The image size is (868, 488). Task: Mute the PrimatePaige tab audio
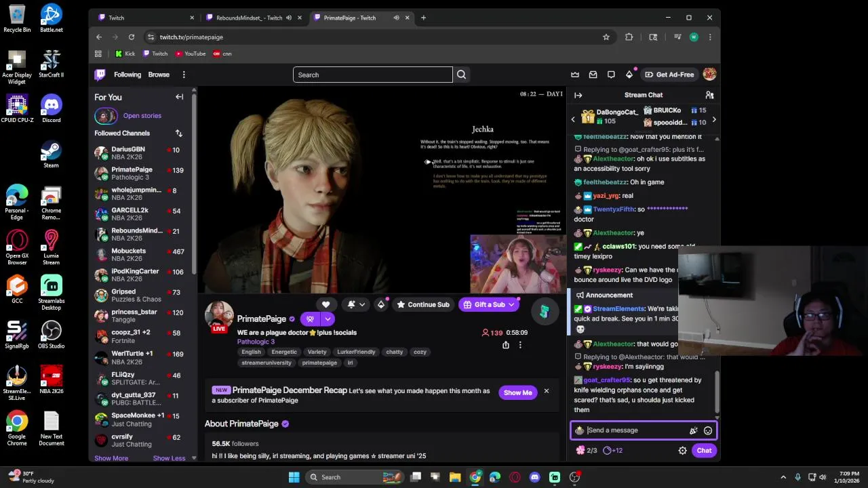click(x=396, y=18)
